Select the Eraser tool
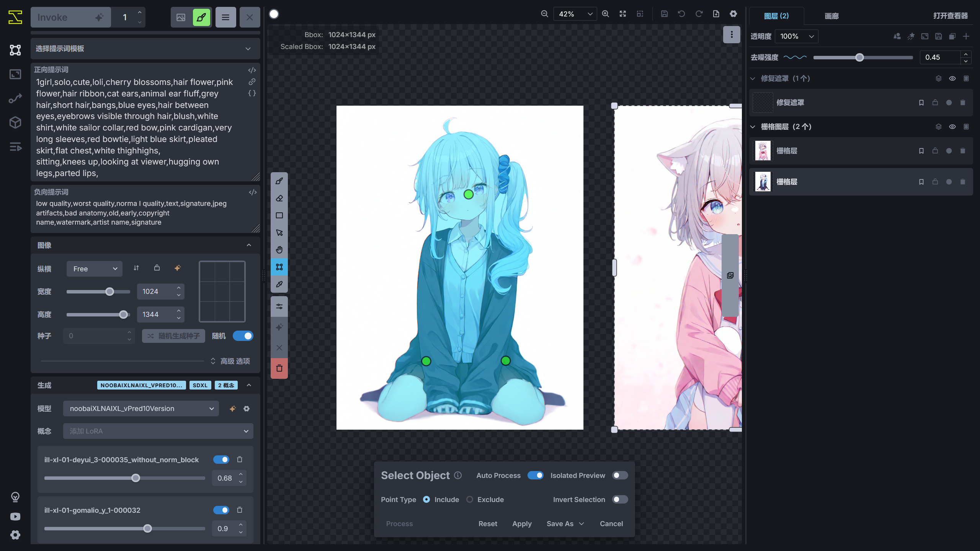Image resolution: width=980 pixels, height=551 pixels. click(x=279, y=198)
